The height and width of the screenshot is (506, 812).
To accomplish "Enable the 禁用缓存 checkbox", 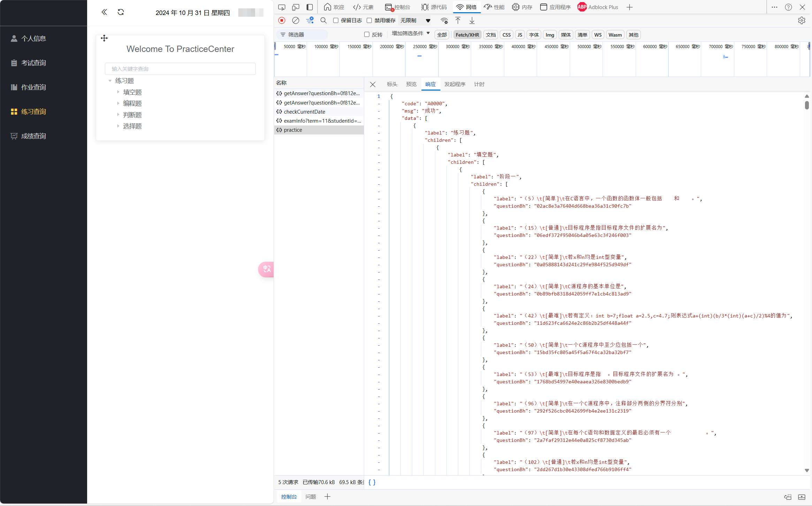I will pyautogui.click(x=369, y=21).
